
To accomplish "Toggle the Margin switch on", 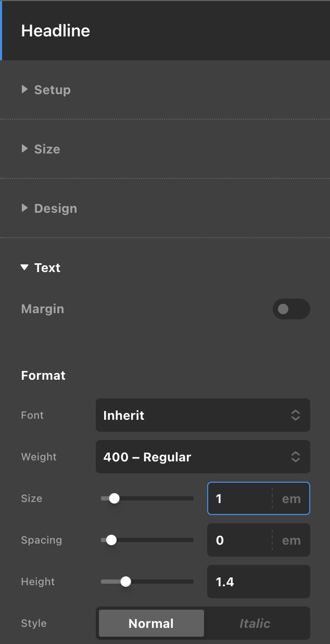I will pos(291,309).
